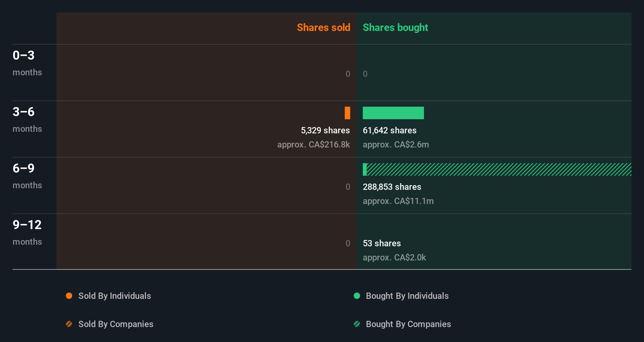The image size is (644, 342).
Task: Click the Shares bought column header
Action: click(x=395, y=27)
